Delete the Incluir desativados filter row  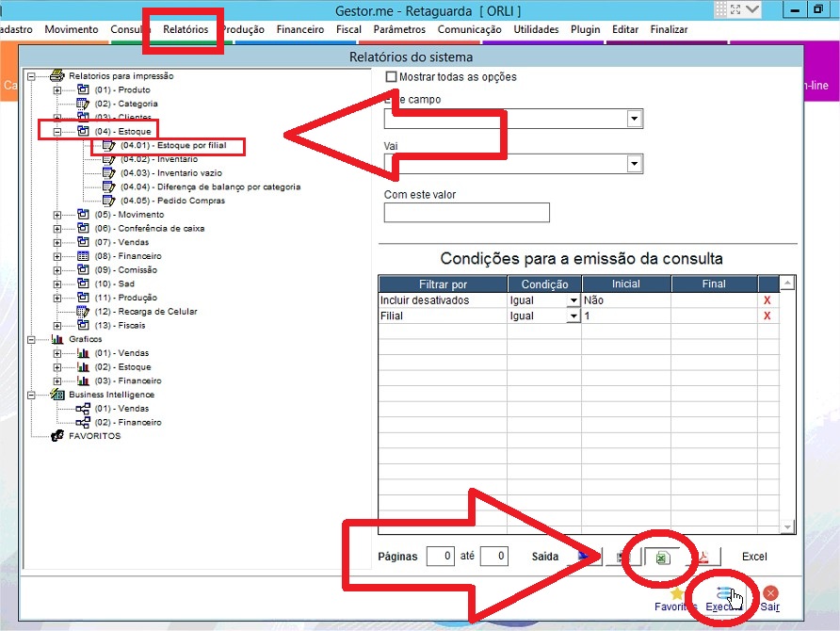[767, 300]
